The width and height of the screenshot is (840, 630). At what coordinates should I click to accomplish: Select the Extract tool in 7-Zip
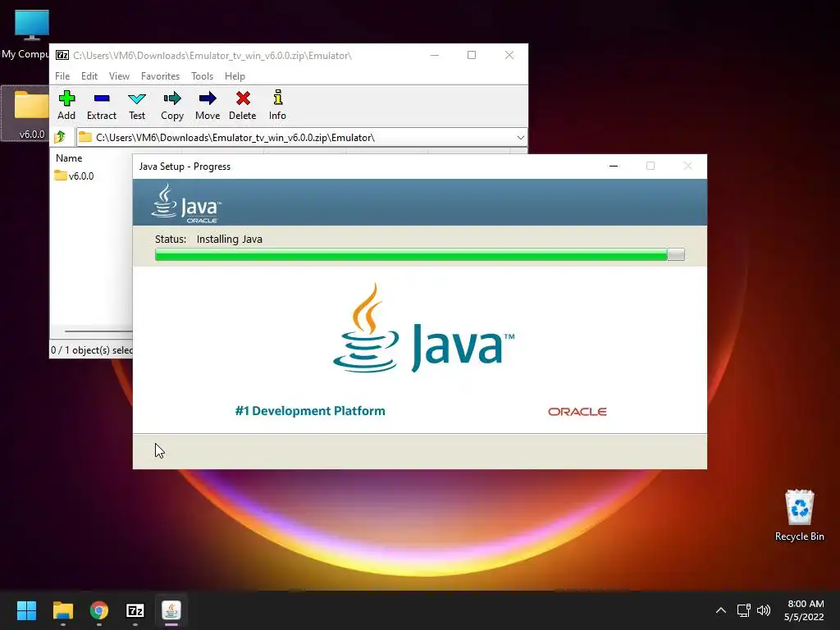click(x=101, y=106)
